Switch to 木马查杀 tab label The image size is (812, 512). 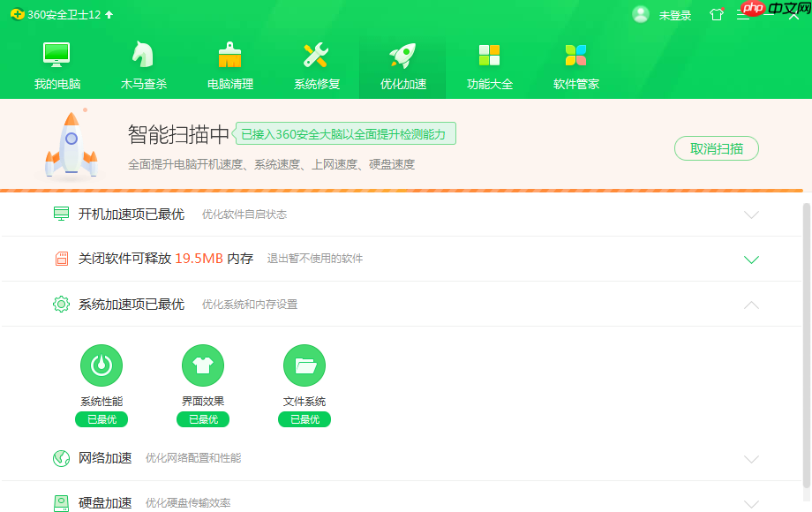144,84
